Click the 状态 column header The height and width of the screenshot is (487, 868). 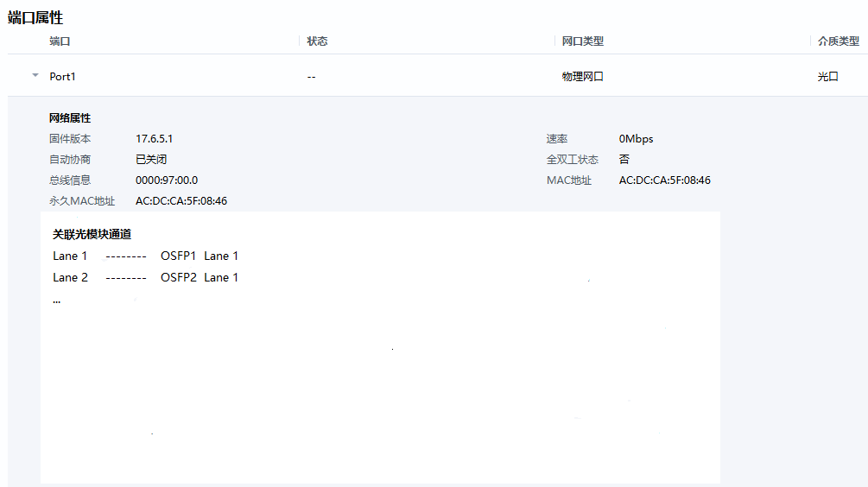pyautogui.click(x=317, y=41)
